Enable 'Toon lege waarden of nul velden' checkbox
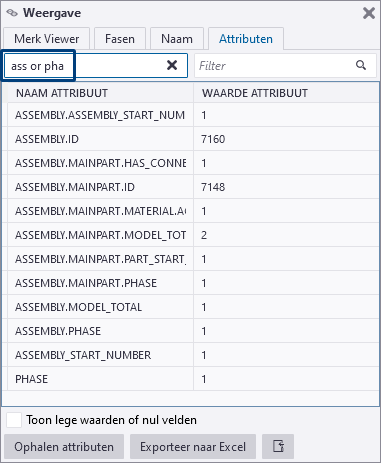The width and height of the screenshot is (381, 463). (14, 420)
